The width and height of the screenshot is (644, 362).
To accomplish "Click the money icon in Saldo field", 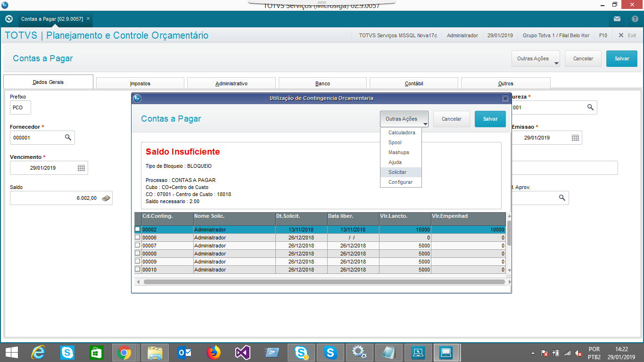I will (x=107, y=198).
